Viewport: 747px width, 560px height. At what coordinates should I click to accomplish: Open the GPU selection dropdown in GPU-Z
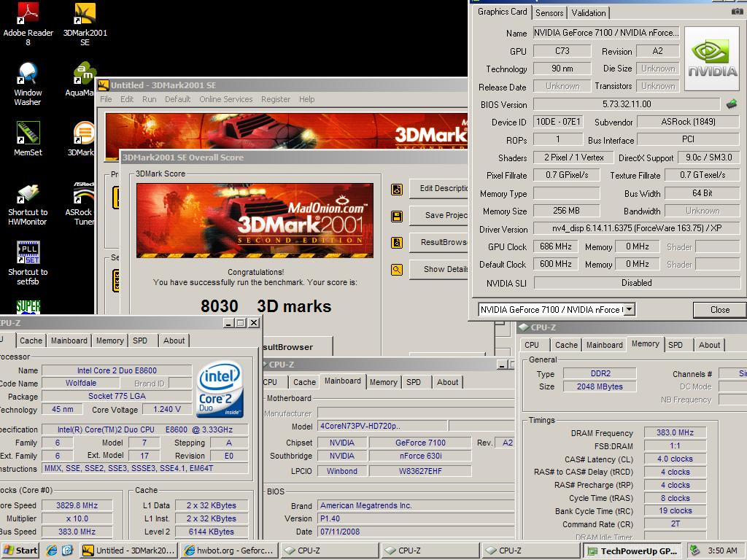point(630,309)
